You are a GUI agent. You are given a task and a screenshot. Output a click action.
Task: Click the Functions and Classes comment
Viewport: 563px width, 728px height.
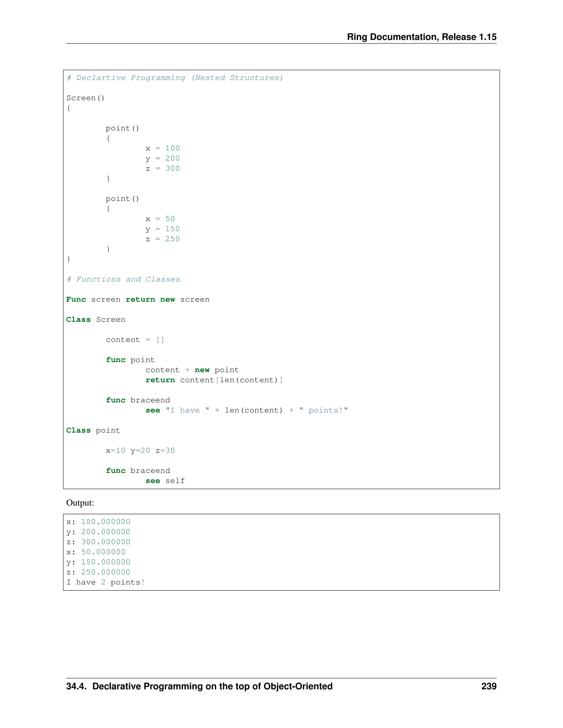click(x=123, y=279)
